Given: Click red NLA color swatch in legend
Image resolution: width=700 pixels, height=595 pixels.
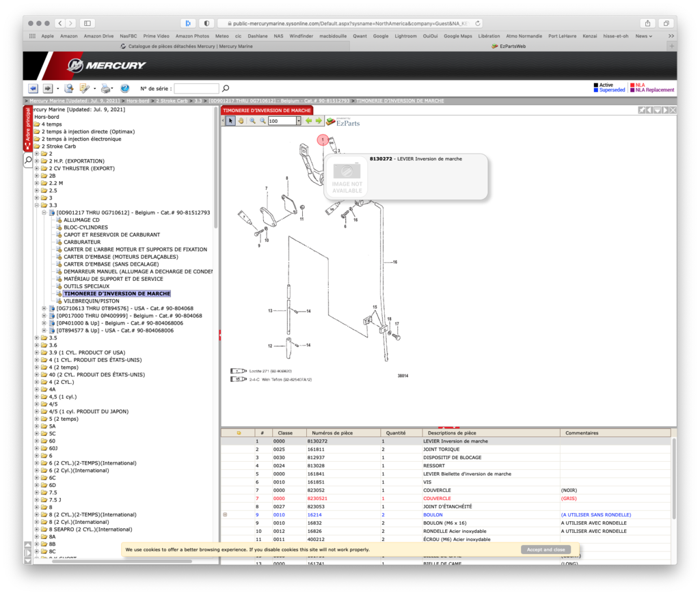Looking at the screenshot, I should (632, 85).
